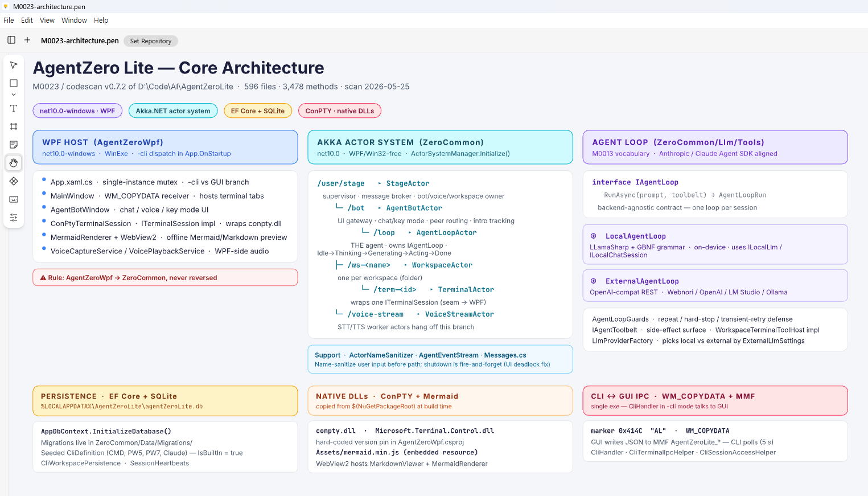Click the 'MainWindow' WM_COPYDATA receiver row

[157, 196]
